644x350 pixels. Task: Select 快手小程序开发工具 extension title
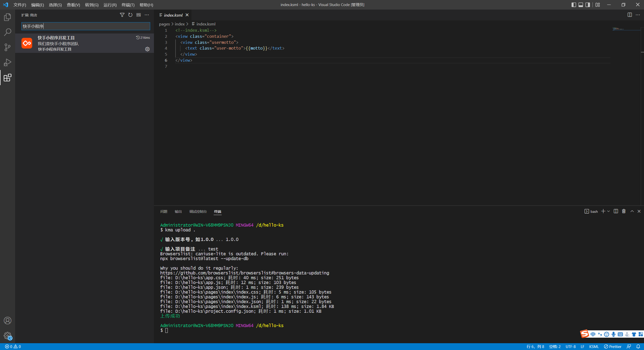pyautogui.click(x=56, y=38)
